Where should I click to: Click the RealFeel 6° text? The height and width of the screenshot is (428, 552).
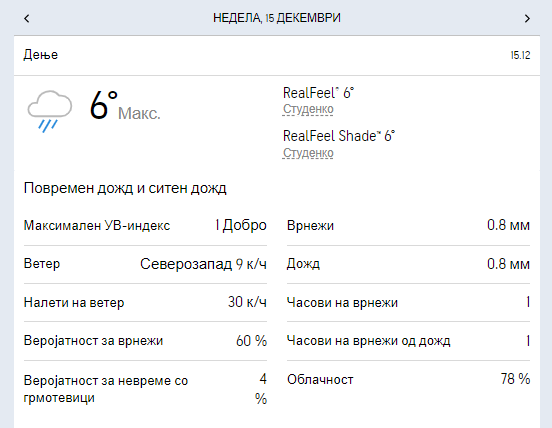[318, 93]
